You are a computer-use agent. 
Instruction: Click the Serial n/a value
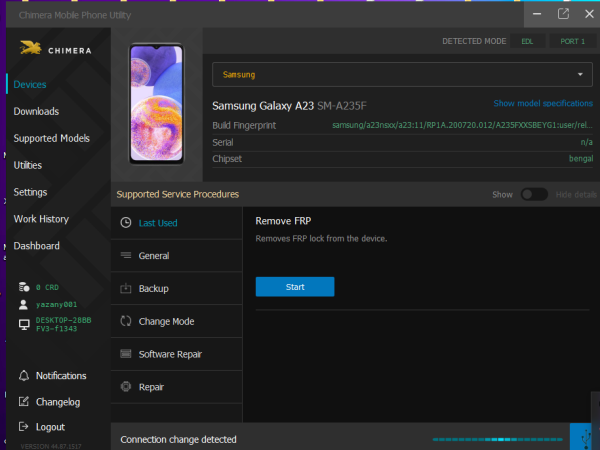587,142
